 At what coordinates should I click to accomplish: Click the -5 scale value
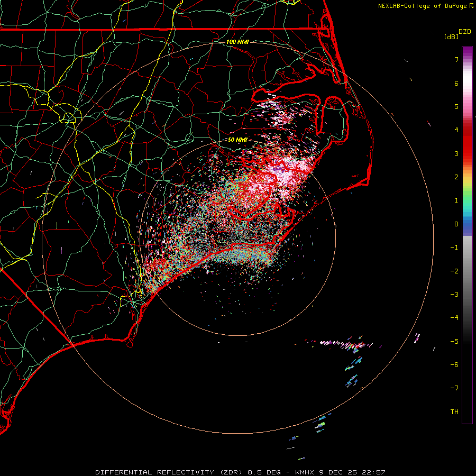[x=454, y=342]
